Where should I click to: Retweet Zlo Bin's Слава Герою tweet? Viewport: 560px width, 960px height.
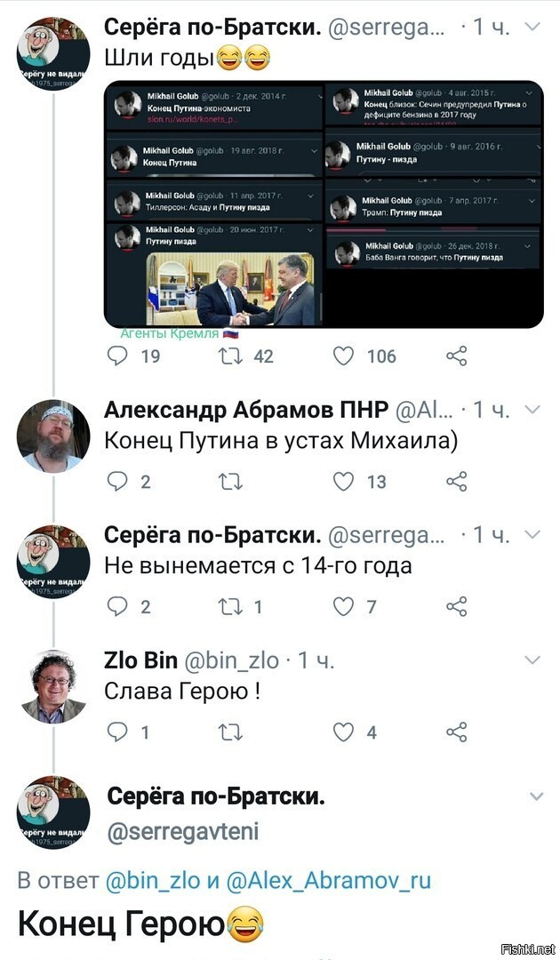coord(231,732)
